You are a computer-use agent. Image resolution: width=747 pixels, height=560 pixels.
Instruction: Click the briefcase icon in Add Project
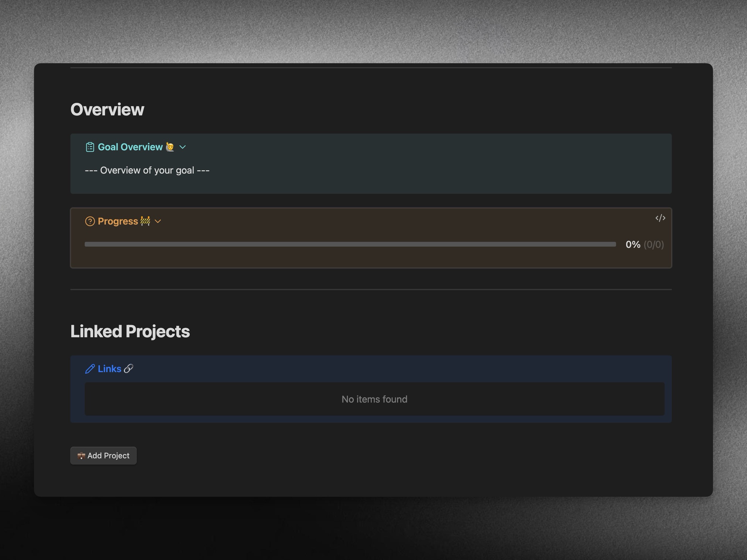click(81, 456)
